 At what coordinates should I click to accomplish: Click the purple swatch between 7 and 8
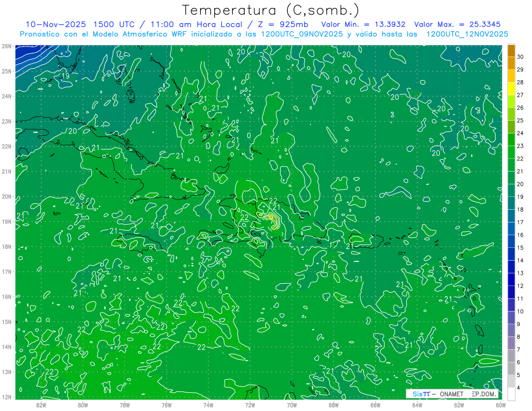coord(512,343)
